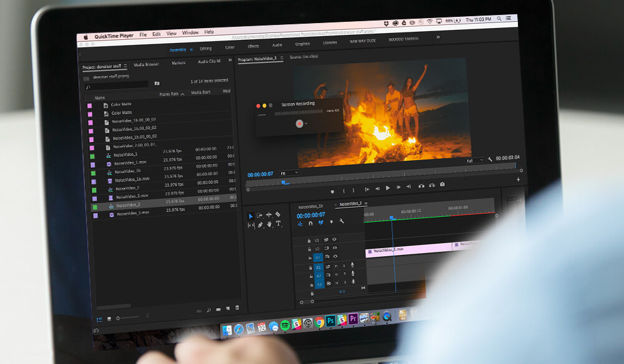Screen dimensions: 624x364
Task: Play the Program monitor video
Action: 388,188
